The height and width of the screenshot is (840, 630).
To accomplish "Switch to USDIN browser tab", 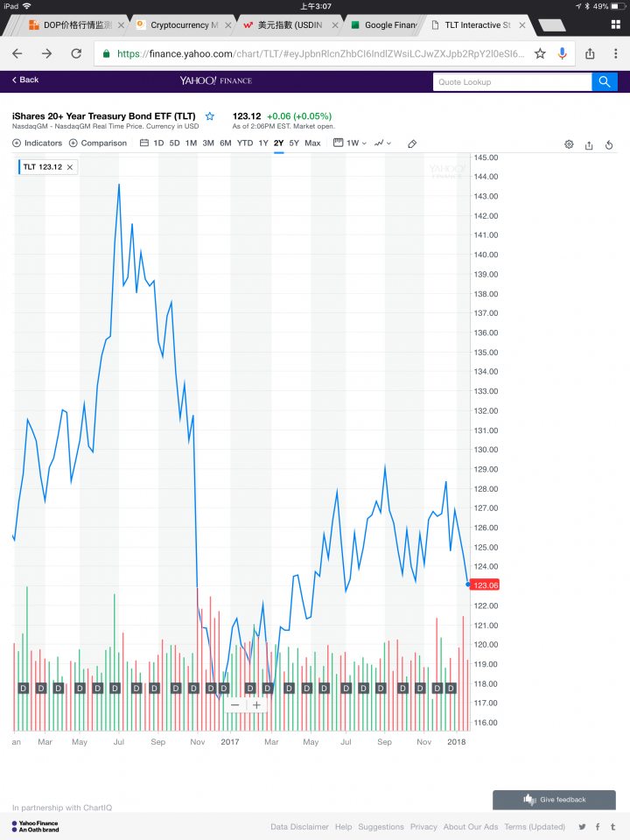I will 290,25.
